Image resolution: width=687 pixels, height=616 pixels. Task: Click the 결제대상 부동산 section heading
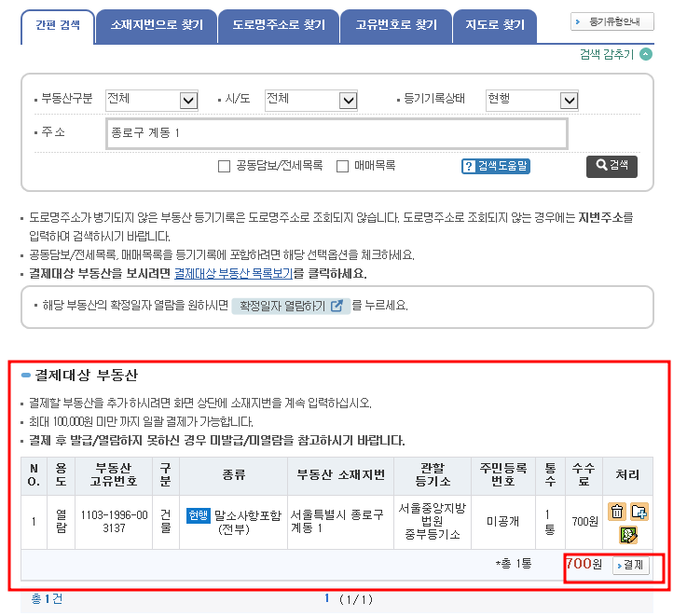click(x=87, y=375)
